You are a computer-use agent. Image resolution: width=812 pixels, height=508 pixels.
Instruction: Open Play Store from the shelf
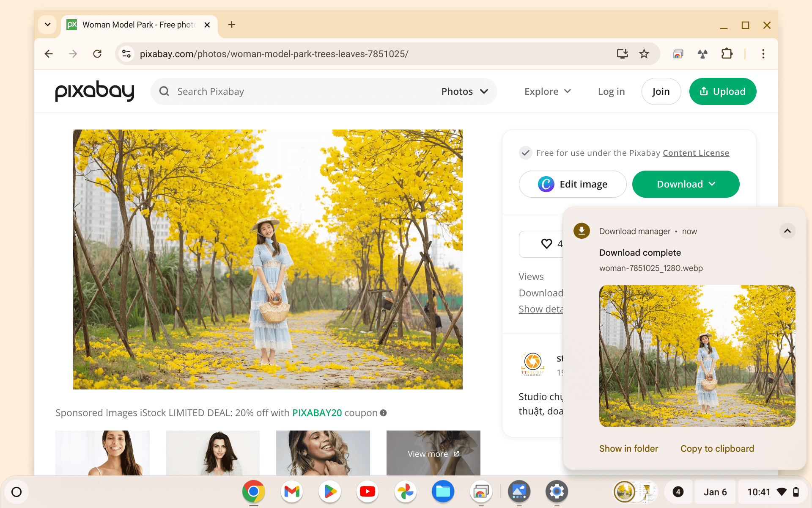click(x=330, y=491)
